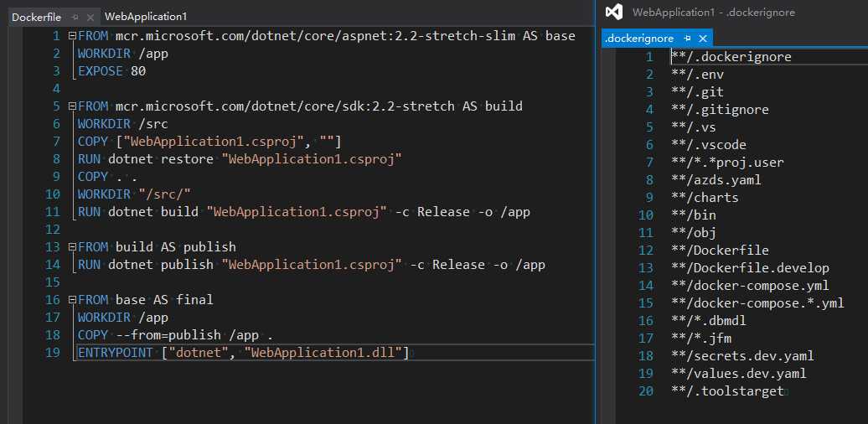Click '**/.git' entry on line 3
868x424 pixels.
point(697,92)
